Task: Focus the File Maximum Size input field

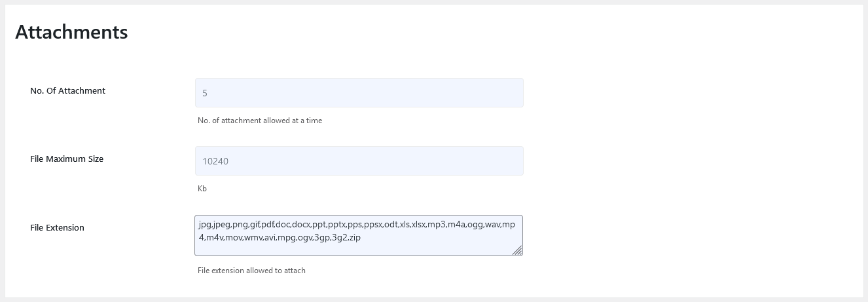Action: pyautogui.click(x=359, y=161)
